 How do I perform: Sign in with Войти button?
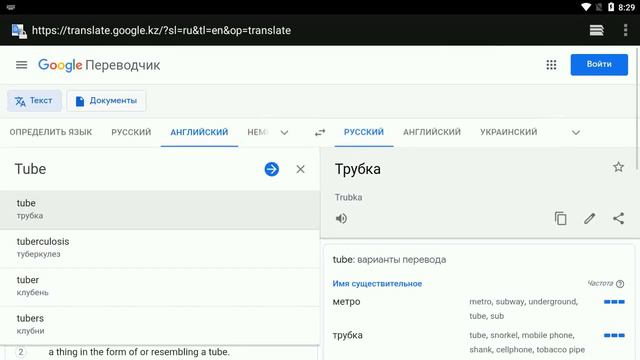point(599,64)
